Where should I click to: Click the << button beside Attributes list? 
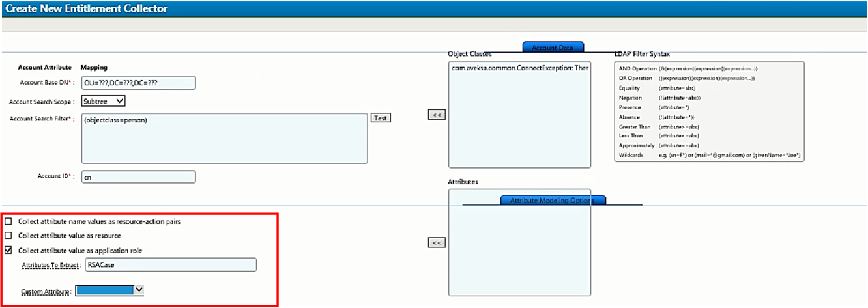(x=436, y=243)
